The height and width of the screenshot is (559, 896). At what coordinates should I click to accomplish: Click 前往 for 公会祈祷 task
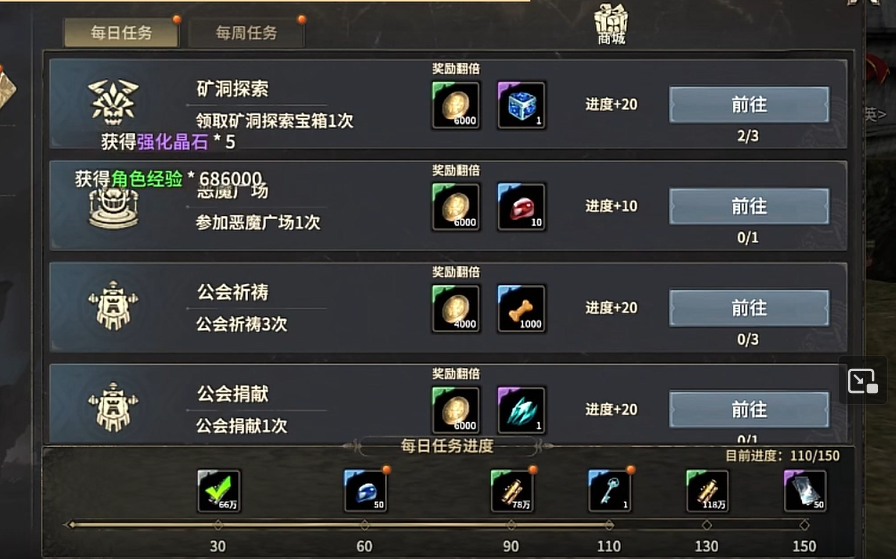749,308
